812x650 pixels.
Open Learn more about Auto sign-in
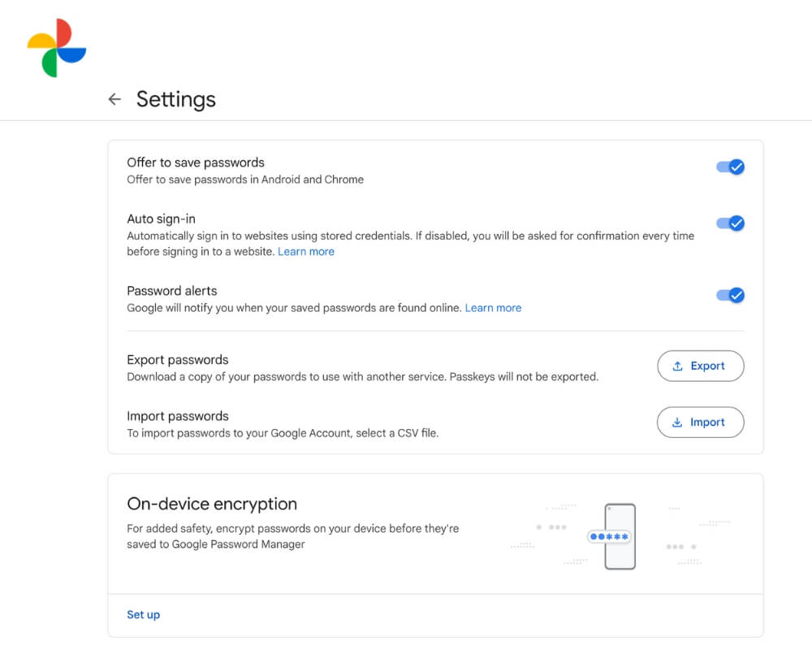306,251
